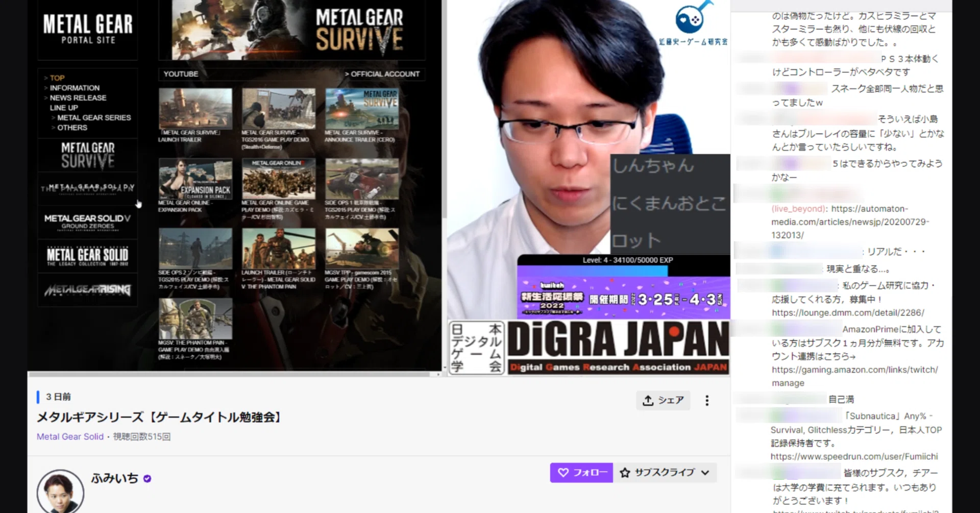
Task: Open the Metal Gear Survive sidebar banner
Action: click(88, 155)
